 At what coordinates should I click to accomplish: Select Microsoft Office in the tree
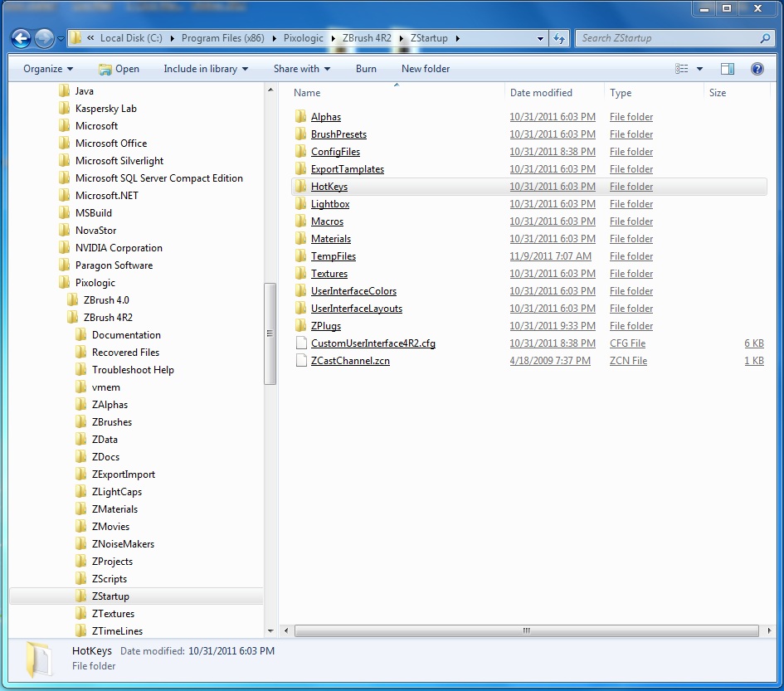click(111, 144)
